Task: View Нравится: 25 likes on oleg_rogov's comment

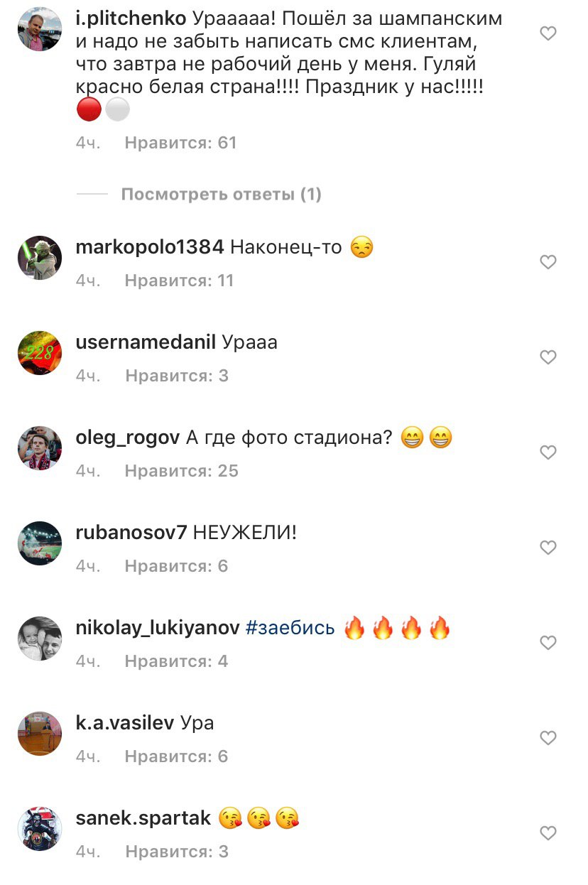Action: coord(181,471)
